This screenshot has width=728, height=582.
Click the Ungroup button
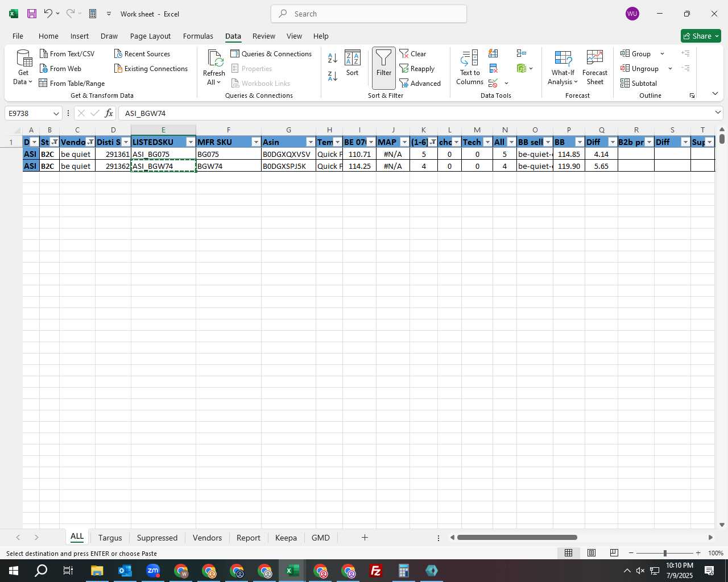639,68
